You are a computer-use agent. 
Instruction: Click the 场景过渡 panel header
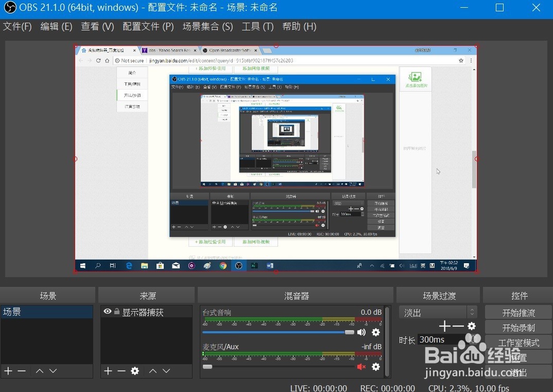(439, 295)
